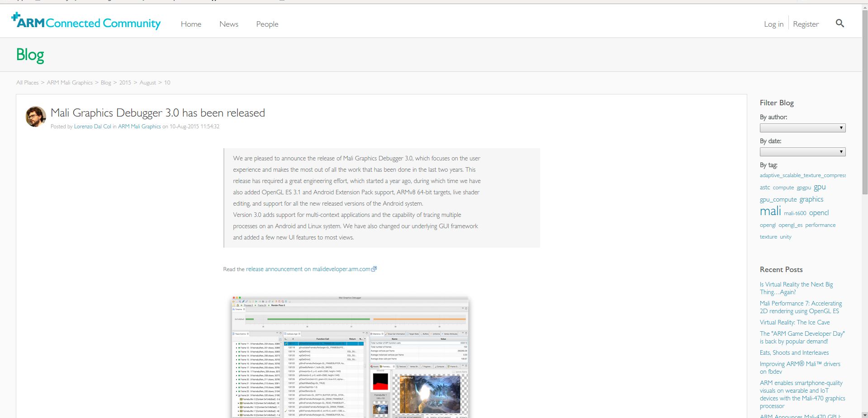Viewport: 868px width, 418px height.
Task: Filter by performance tag
Action: (821, 225)
